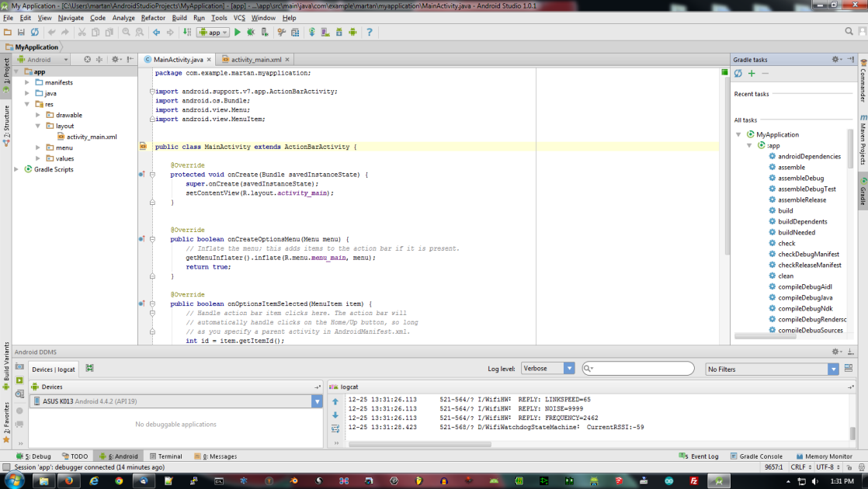Open the Event Log button

tap(699, 456)
